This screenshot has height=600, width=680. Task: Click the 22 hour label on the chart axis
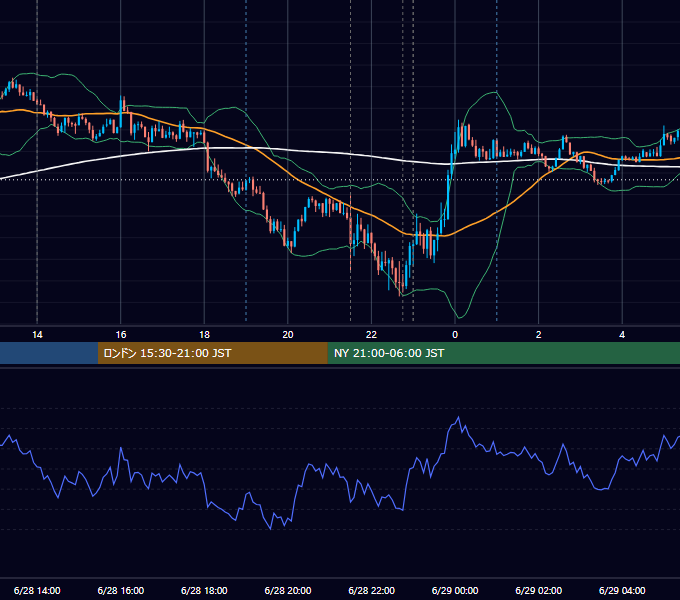[371, 335]
